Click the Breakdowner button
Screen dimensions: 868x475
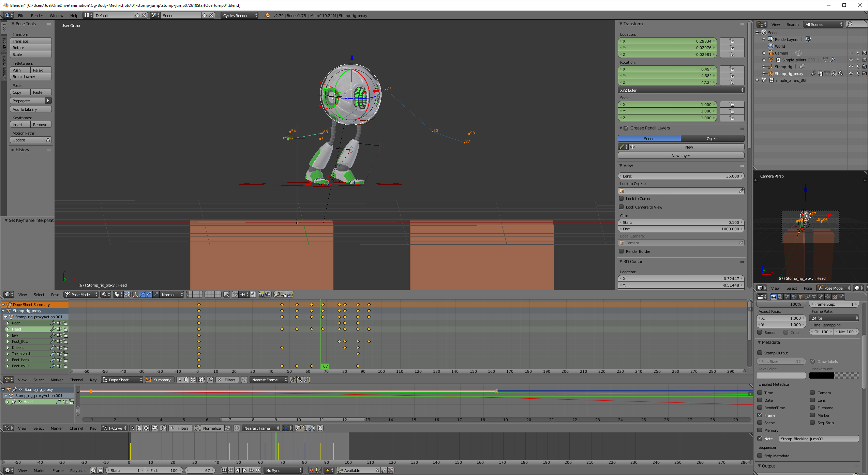[x=31, y=77]
